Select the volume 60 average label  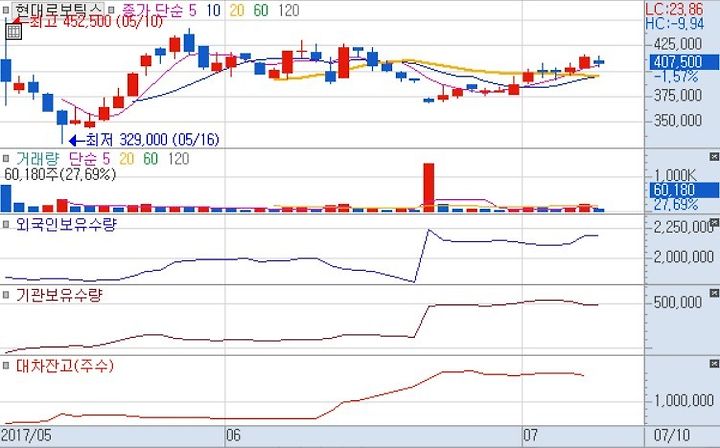click(151, 159)
